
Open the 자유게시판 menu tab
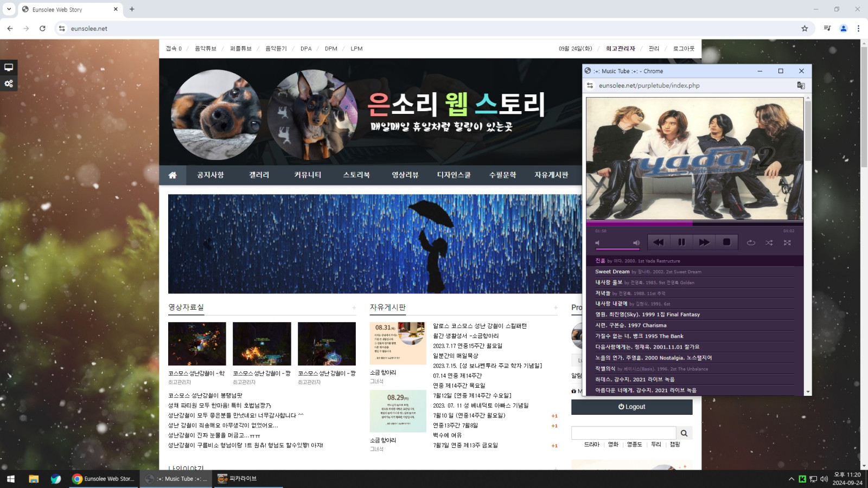[x=551, y=175]
